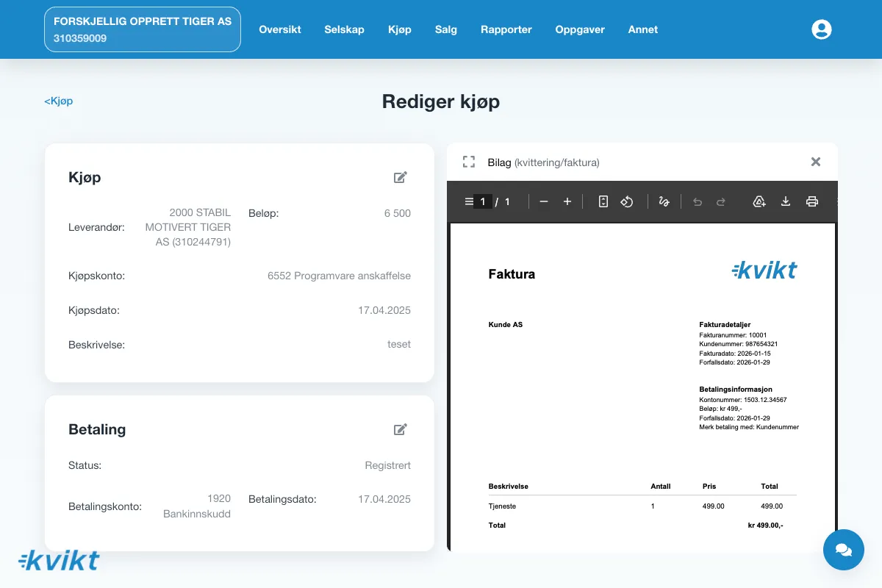Click the Faktura heading in PDF
The height and width of the screenshot is (588, 882).
(512, 274)
